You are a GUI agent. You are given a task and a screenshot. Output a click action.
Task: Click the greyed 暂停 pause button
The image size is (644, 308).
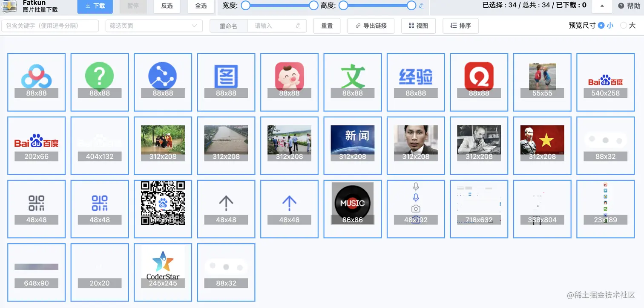pos(133,6)
